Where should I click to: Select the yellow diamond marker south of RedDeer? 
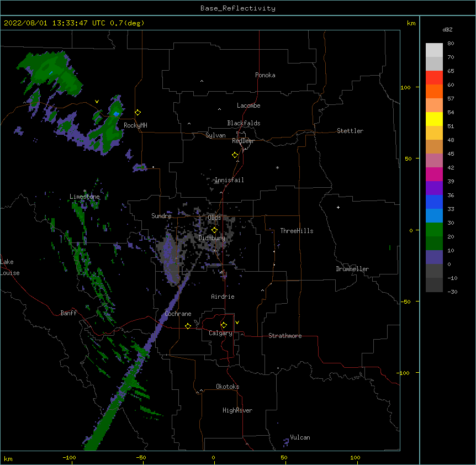[x=235, y=155]
